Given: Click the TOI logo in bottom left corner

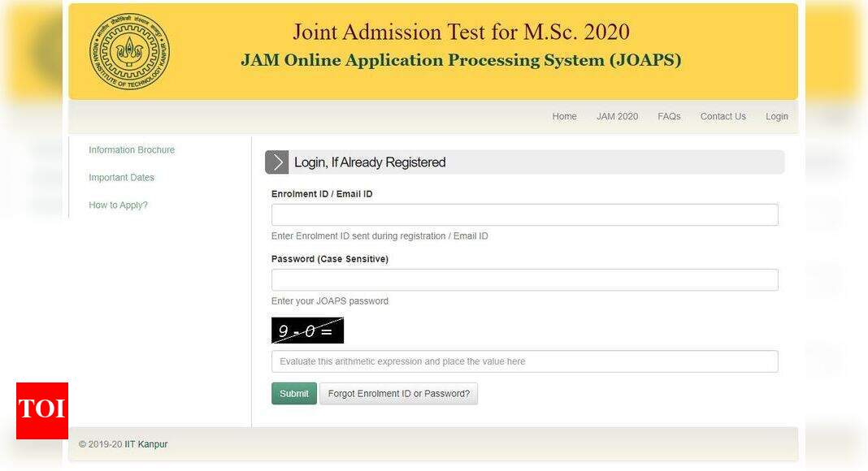Looking at the screenshot, I should pyautogui.click(x=41, y=410).
